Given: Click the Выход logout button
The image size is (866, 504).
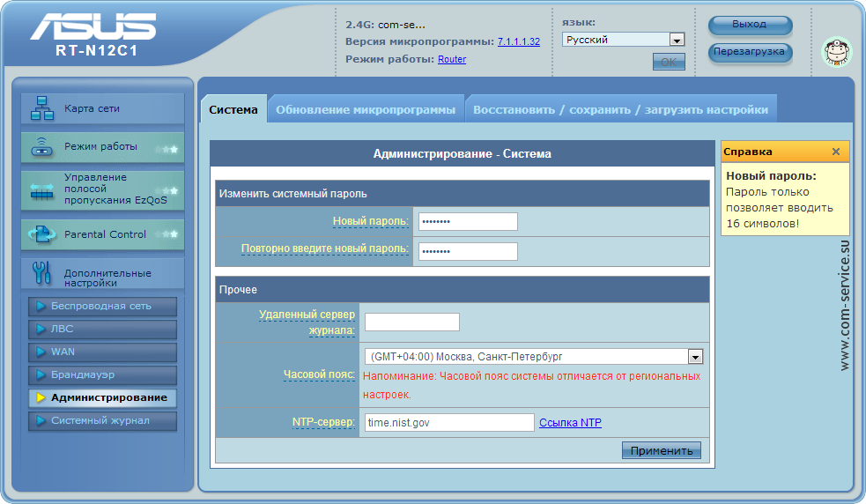Looking at the screenshot, I should click(749, 25).
